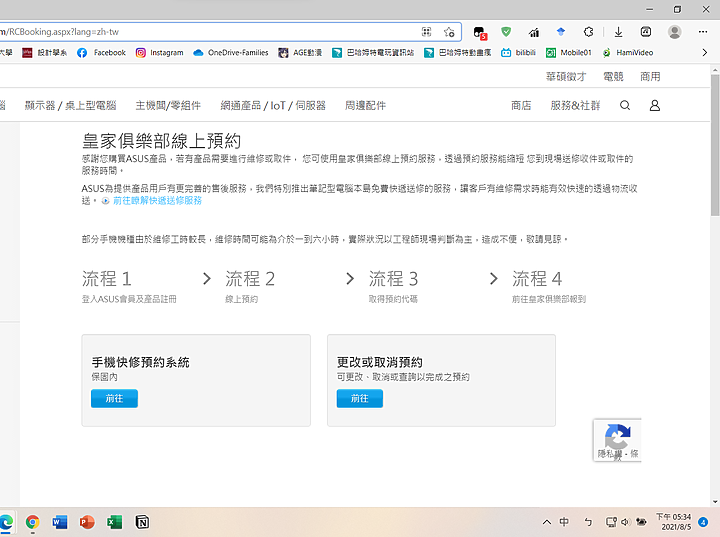Open 前往瞭解快遞送修服務 link
The height and width of the screenshot is (537, 720).
point(157,201)
